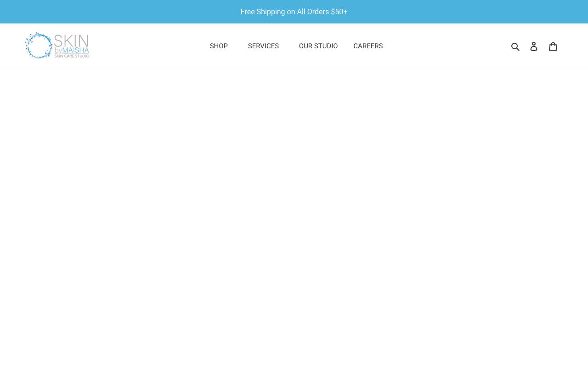Select the SKIN CARE STUDIO tagline

tap(72, 56)
